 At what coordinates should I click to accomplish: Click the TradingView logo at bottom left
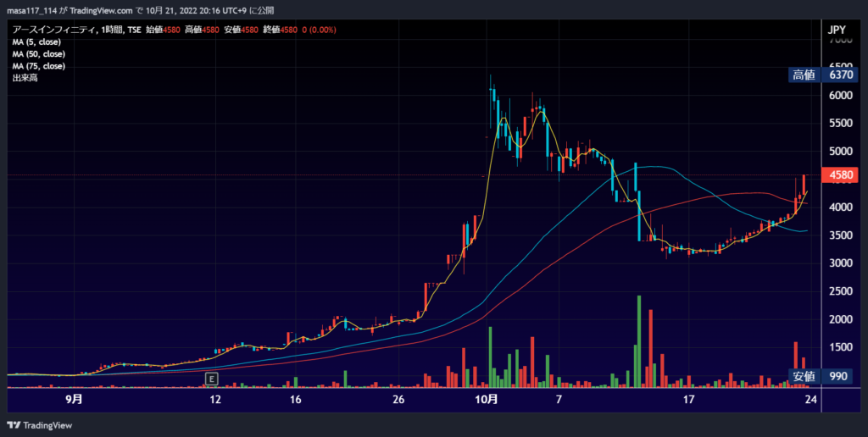click(x=39, y=425)
